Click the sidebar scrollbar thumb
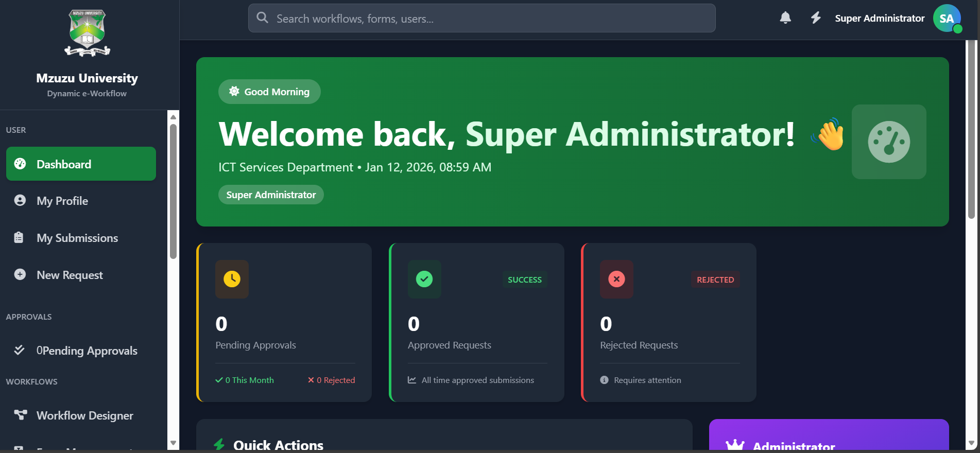The image size is (980, 453). (173, 191)
